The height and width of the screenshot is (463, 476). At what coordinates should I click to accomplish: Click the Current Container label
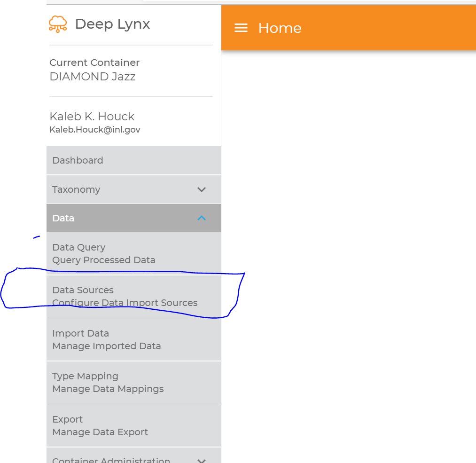[x=94, y=63]
